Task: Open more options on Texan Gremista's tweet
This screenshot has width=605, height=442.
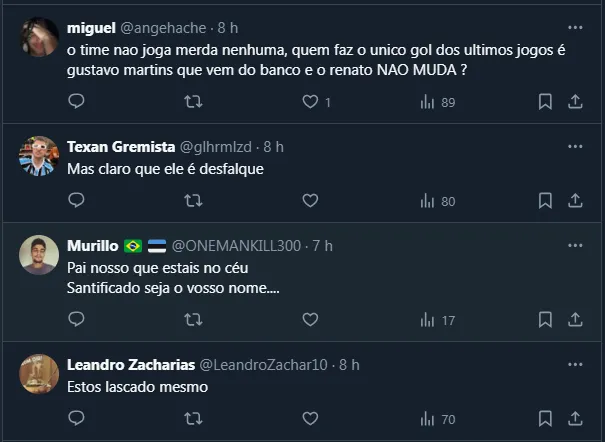Action: click(575, 146)
